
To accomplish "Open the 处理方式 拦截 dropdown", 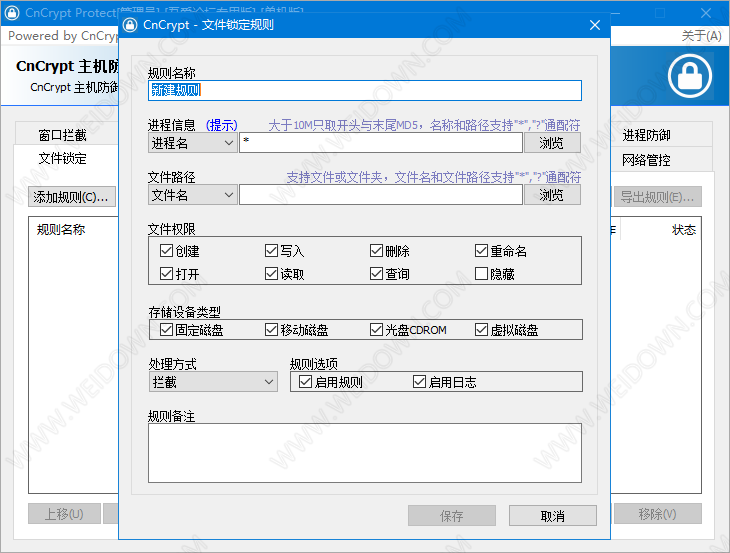I will pyautogui.click(x=213, y=382).
